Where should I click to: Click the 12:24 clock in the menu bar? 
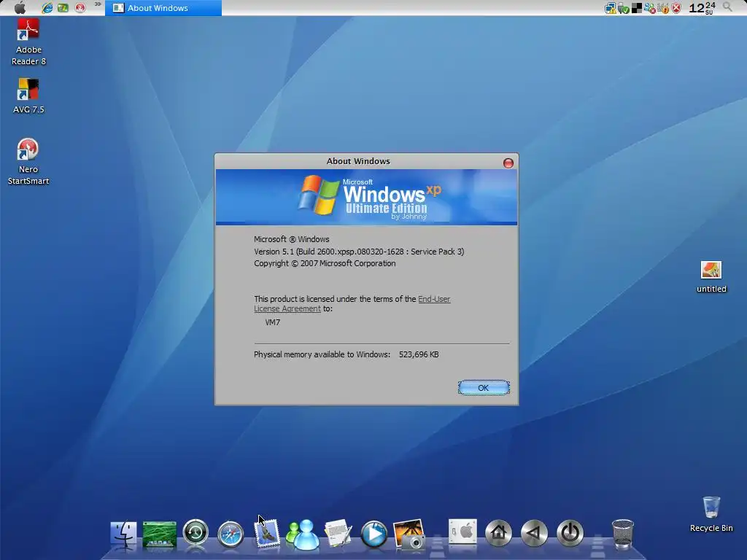click(703, 7)
